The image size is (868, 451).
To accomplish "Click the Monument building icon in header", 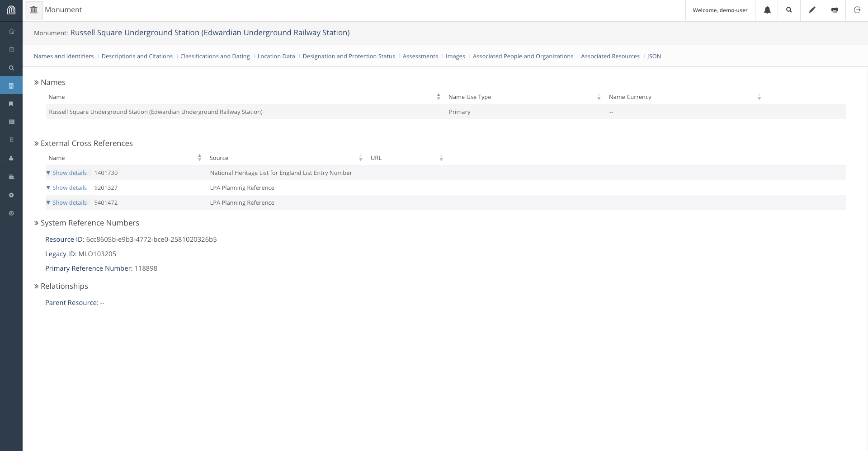I will coord(33,10).
